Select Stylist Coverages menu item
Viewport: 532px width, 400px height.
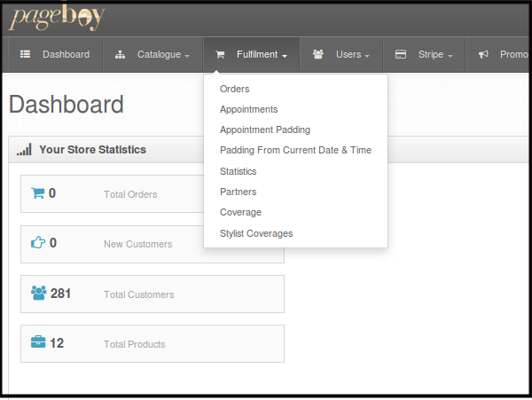point(256,233)
